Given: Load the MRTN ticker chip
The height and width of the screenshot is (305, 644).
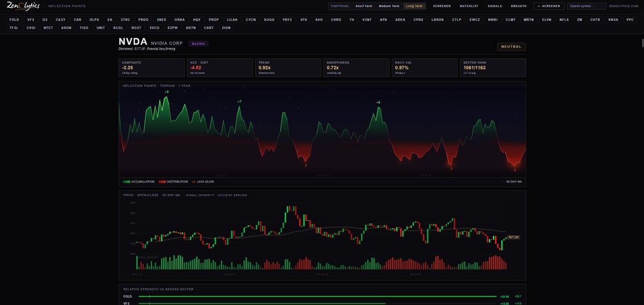Looking at the screenshot, I should click(x=529, y=20).
